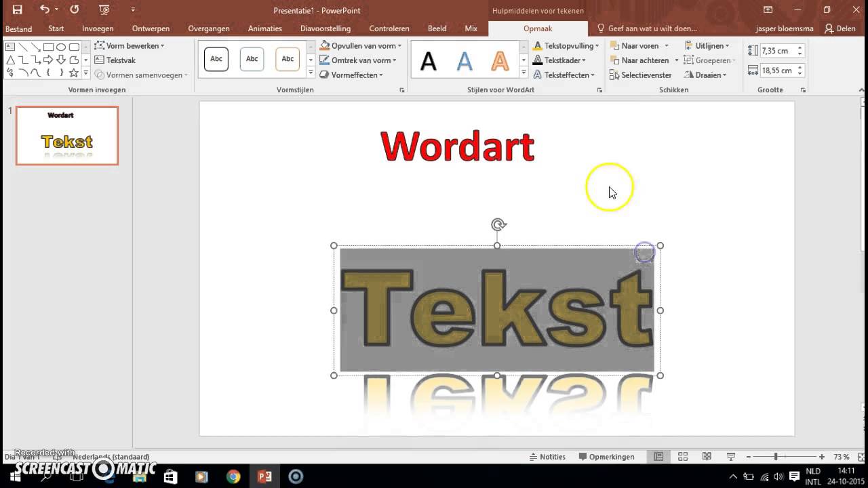Open the Vormeffecten dropdown
Screen dimensions: 868x488
coord(351,75)
